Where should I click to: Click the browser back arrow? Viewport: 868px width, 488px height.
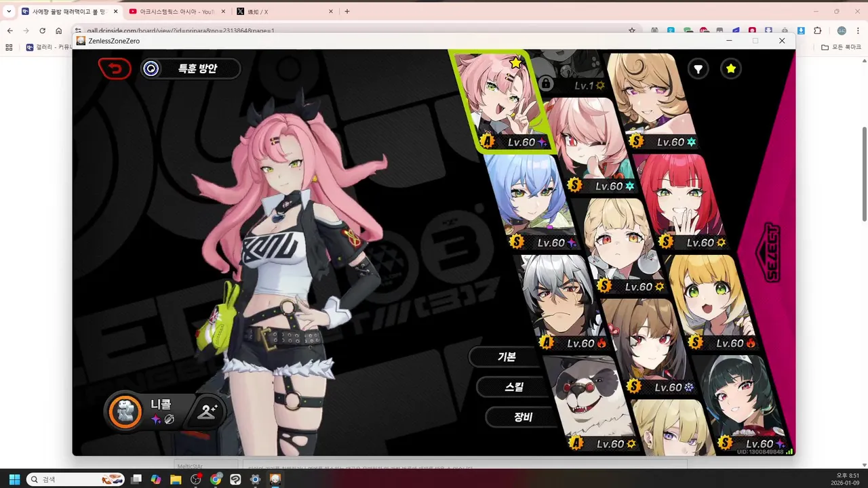tap(9, 30)
